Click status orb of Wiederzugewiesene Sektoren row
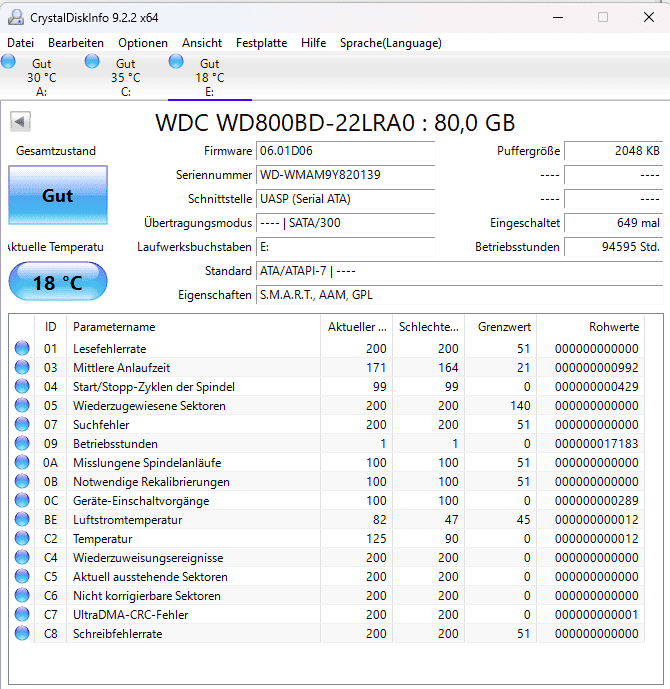Screen dimensions: 670x689 tap(22, 406)
